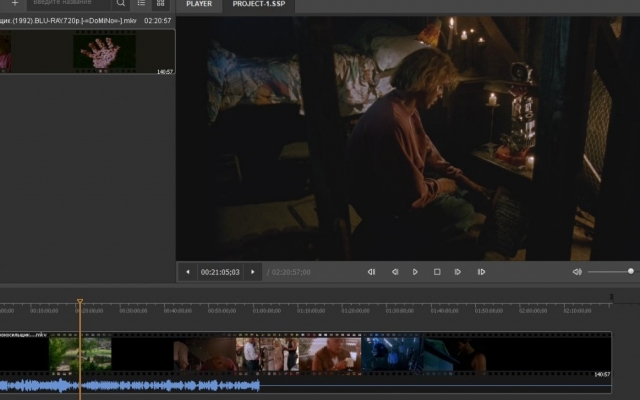
Task: Click the blue audio waveform track
Action: [305, 385]
